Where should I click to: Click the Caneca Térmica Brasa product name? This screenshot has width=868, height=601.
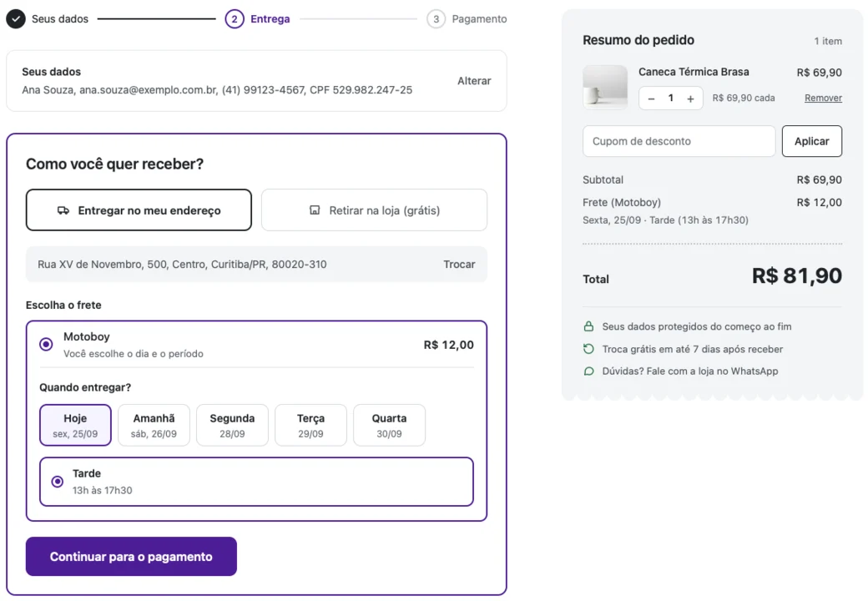694,72
